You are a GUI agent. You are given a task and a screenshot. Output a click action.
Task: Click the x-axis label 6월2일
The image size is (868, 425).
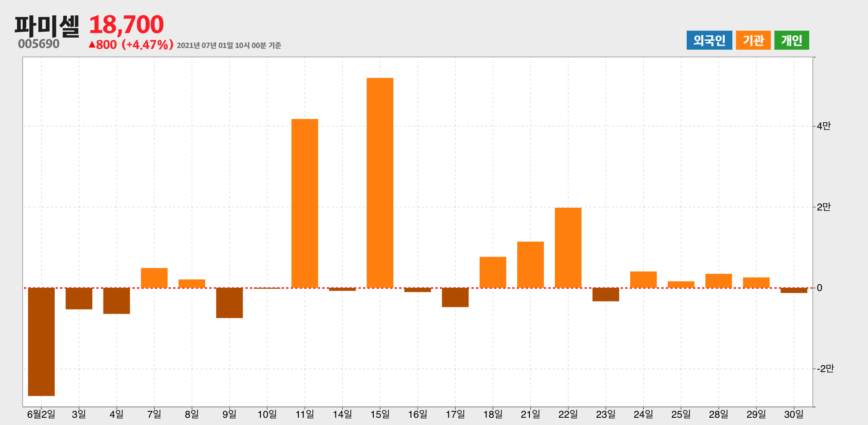[41, 414]
